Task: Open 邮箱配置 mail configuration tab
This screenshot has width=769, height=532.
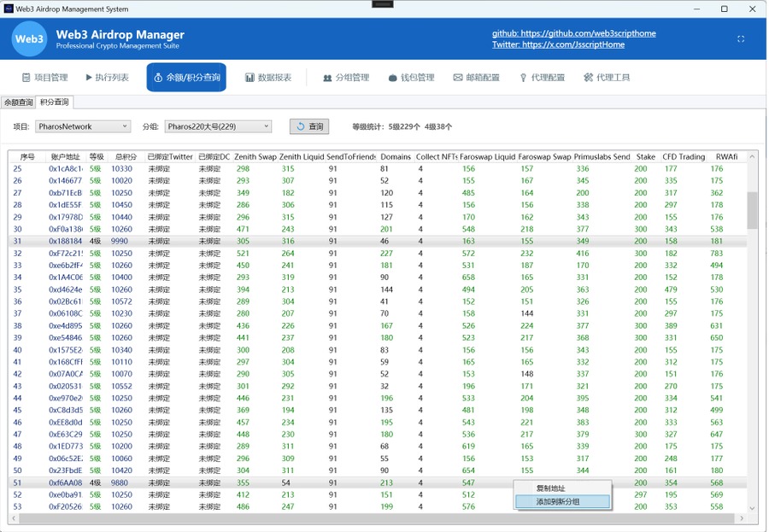Action: point(476,78)
